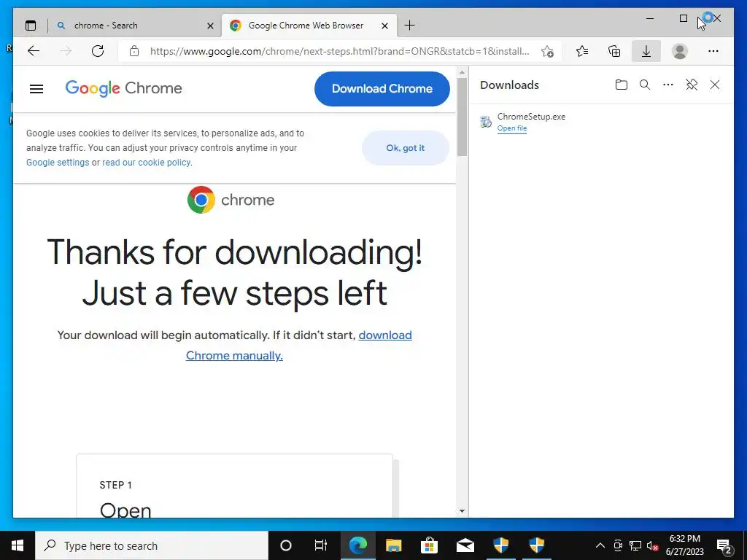
Task: Open the Windows Start menu
Action: (18, 545)
